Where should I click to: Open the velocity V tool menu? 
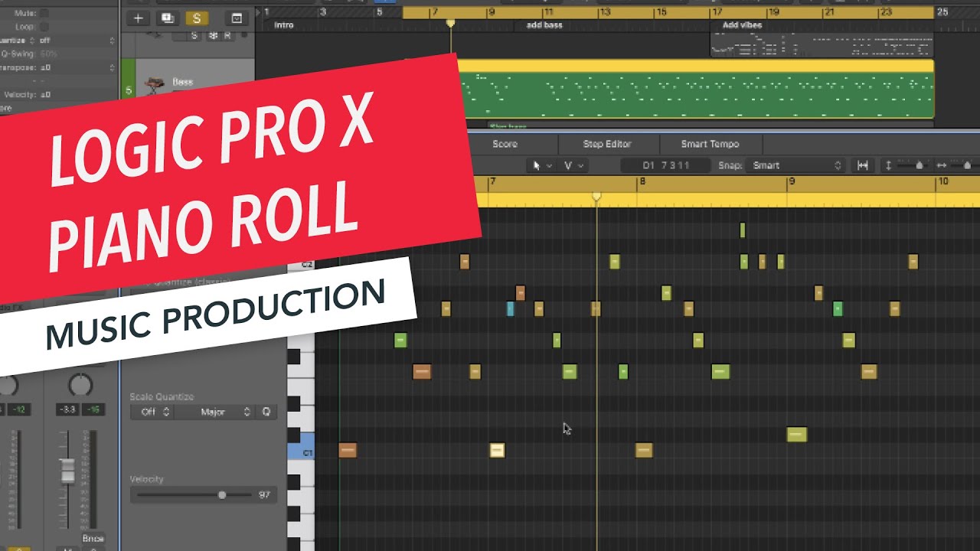point(573,165)
